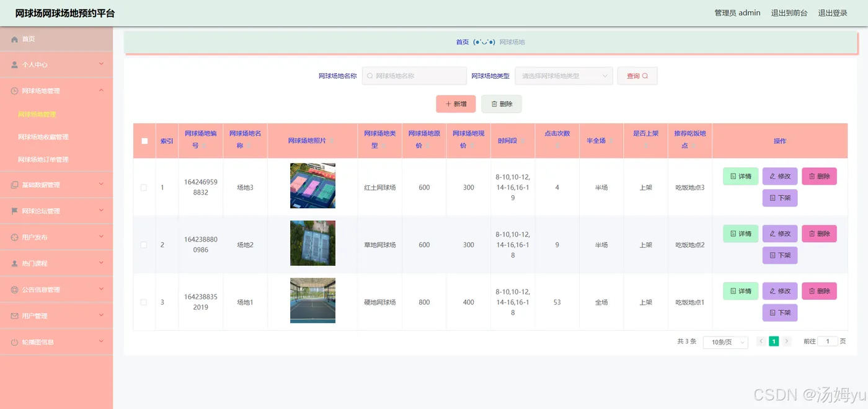Sort by 时间段 column sort icon
Image resolution: width=868 pixels, height=409 pixels.
pyautogui.click(x=523, y=141)
